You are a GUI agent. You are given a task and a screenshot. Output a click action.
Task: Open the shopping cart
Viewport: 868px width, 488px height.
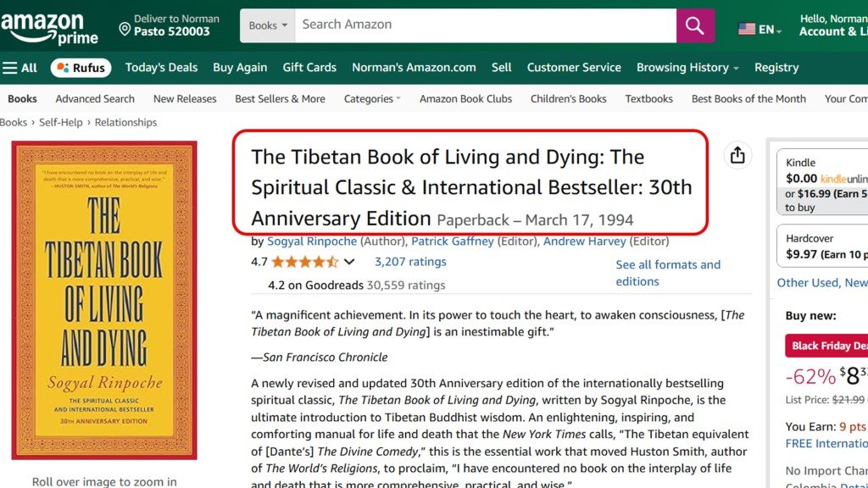(x=863, y=25)
